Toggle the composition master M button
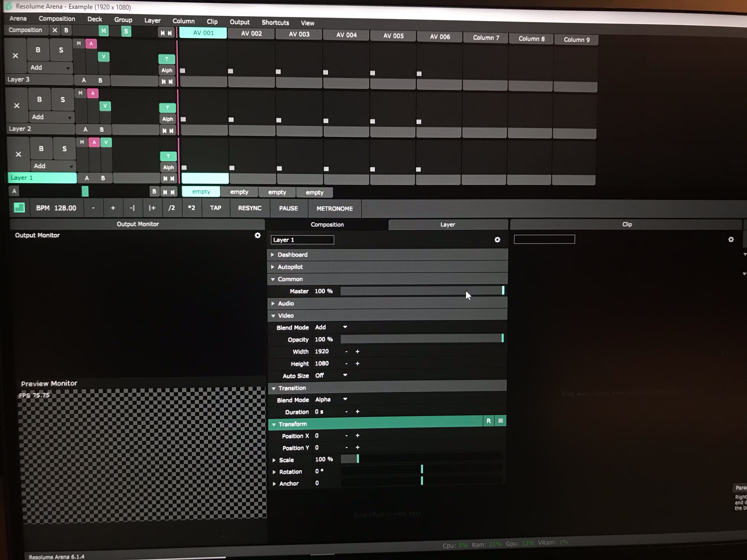This screenshot has width=747, height=560. 103,31
